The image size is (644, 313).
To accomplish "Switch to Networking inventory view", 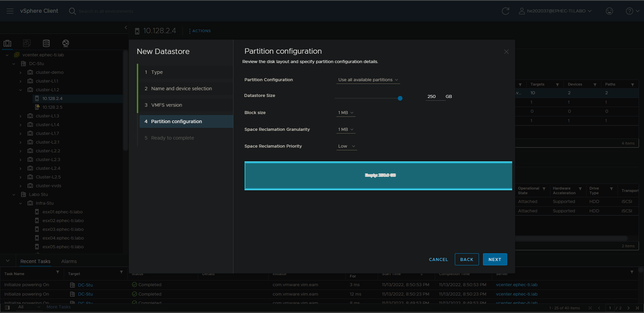I will pos(66,43).
